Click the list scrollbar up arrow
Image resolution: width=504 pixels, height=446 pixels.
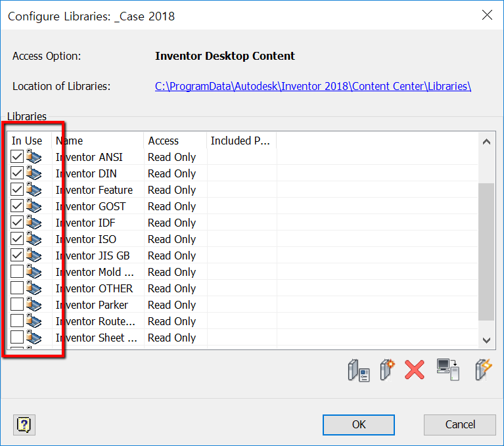pos(486,142)
